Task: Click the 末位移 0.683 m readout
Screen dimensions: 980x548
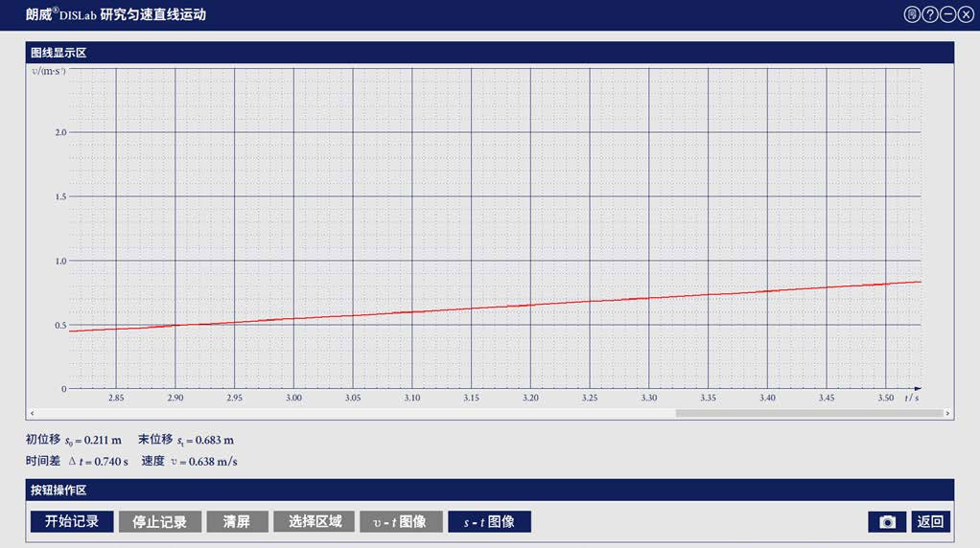Action: [x=186, y=440]
